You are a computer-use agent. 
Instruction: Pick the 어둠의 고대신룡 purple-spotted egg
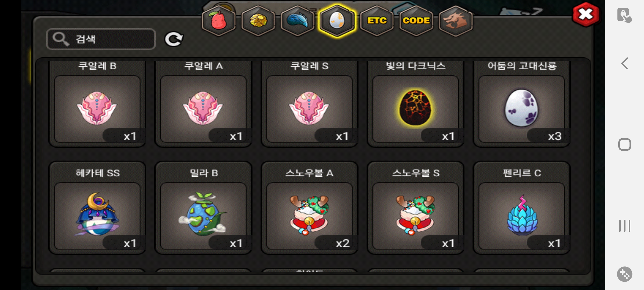pos(521,104)
